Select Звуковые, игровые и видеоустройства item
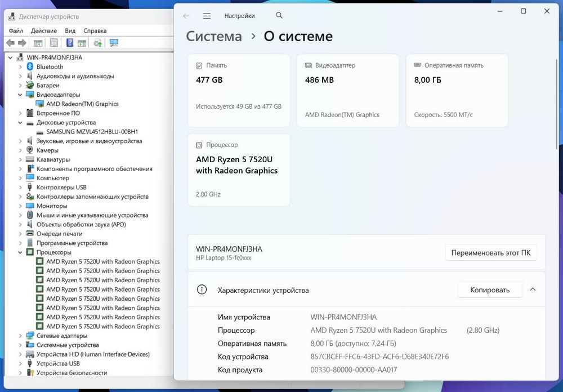Image resolution: width=563 pixels, height=392 pixels. (89, 141)
